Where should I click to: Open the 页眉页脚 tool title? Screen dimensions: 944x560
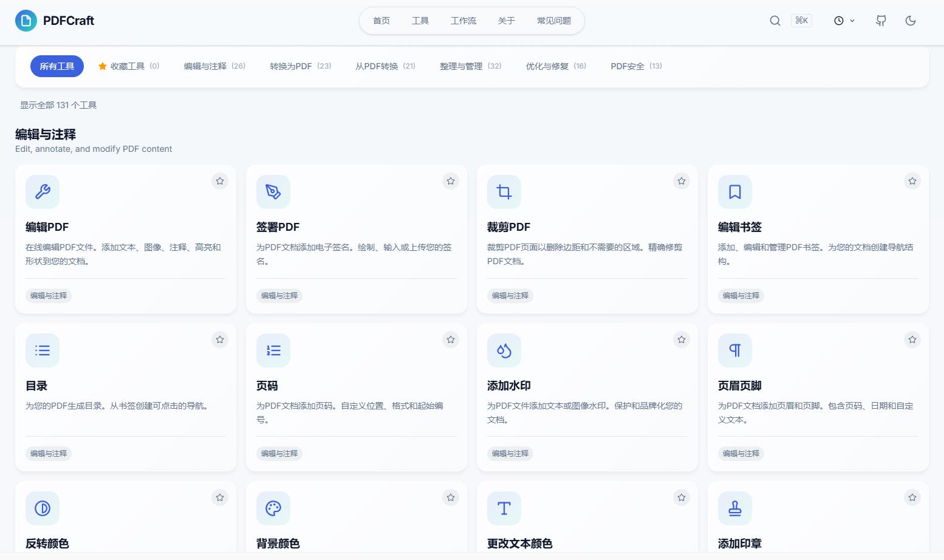740,386
